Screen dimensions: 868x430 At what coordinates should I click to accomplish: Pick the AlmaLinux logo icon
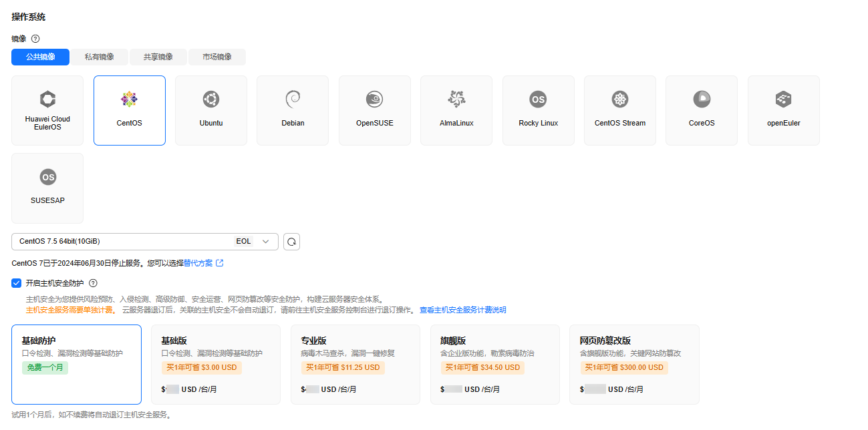point(456,99)
